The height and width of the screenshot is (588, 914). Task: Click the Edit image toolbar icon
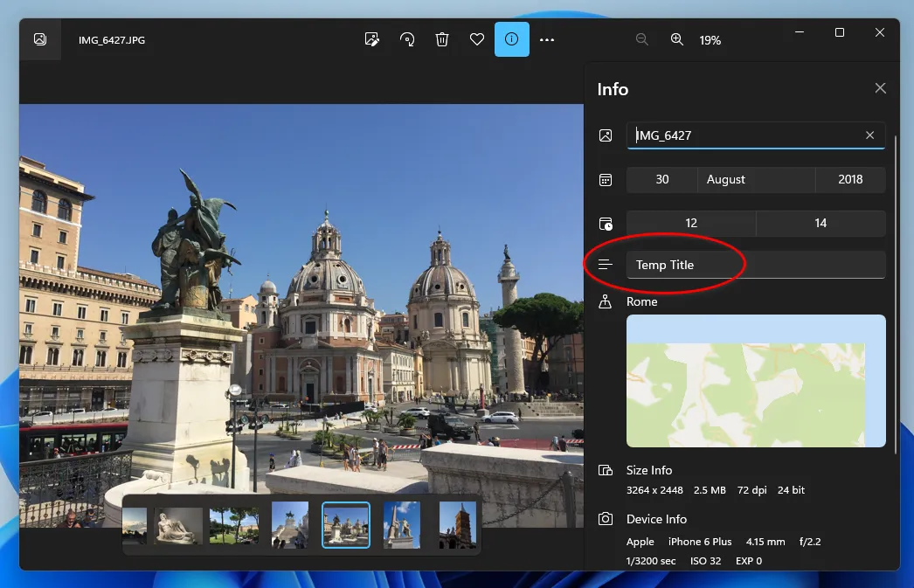tap(372, 39)
